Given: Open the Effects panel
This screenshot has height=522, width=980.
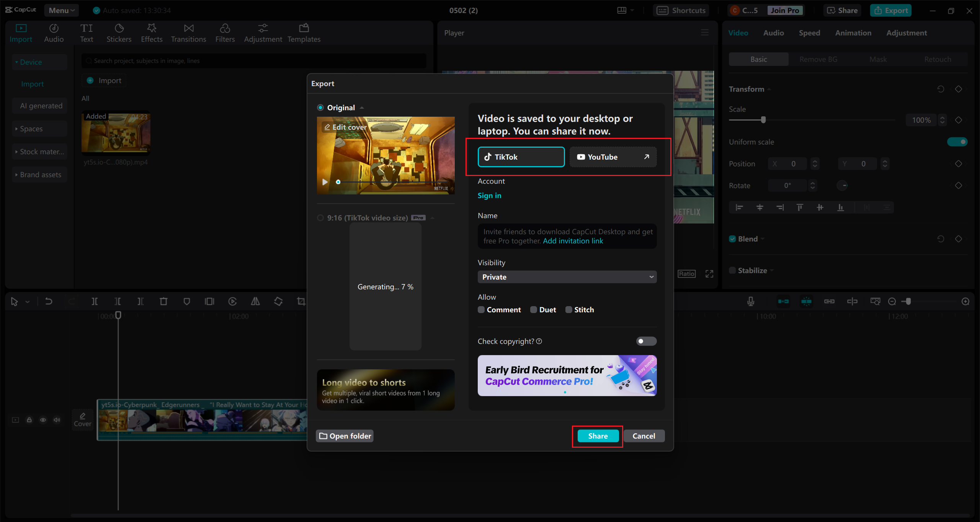Looking at the screenshot, I should coord(152,33).
